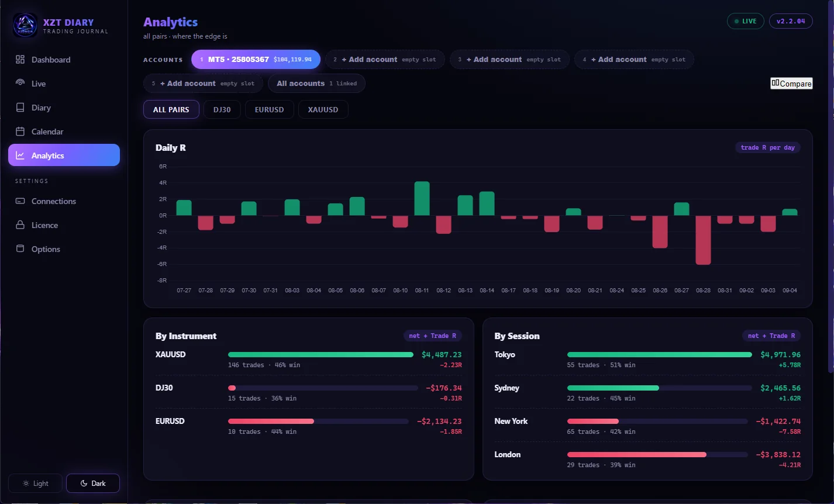Select the ALL PAIRS tab
This screenshot has height=504, width=834.
point(171,109)
